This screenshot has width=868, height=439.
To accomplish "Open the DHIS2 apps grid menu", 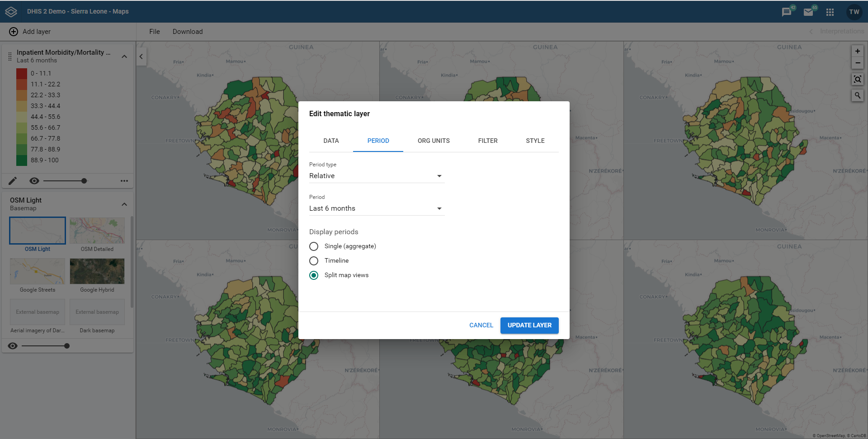I will 830,12.
